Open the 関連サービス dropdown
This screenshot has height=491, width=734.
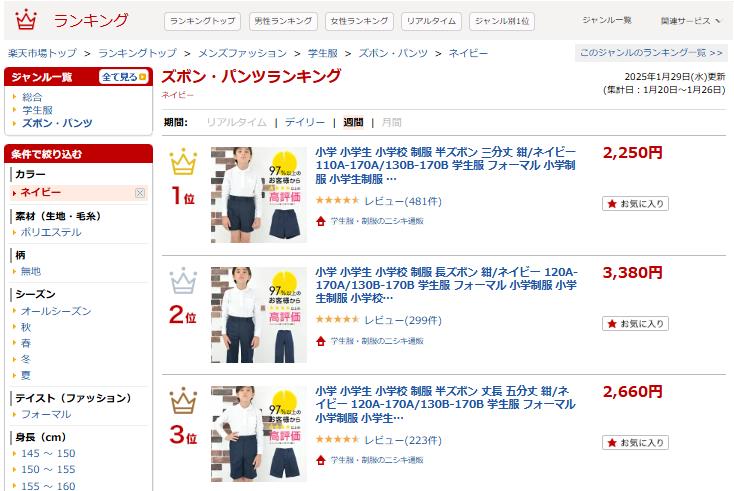tap(690, 21)
